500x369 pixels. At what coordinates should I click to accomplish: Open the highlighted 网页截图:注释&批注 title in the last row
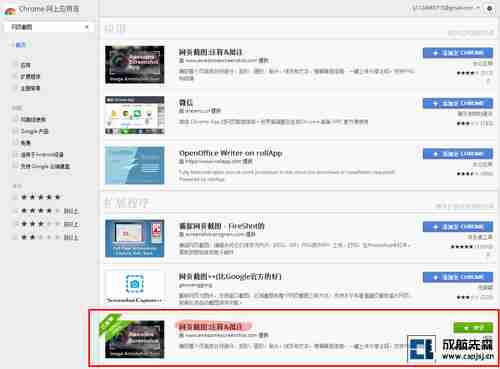211,326
